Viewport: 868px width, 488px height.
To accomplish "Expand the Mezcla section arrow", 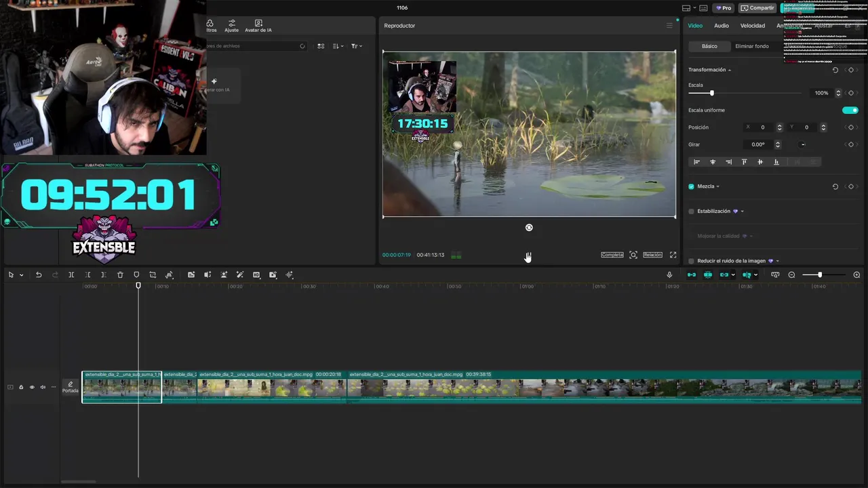I will pyautogui.click(x=718, y=186).
